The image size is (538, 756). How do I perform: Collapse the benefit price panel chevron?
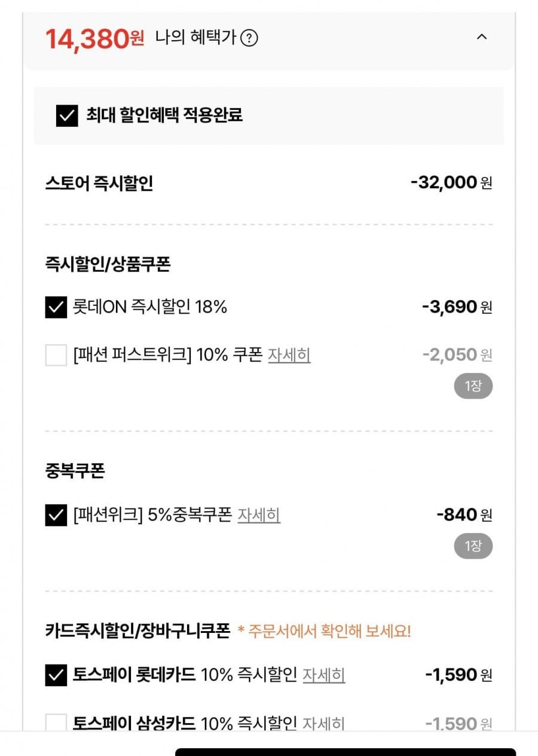point(482,37)
